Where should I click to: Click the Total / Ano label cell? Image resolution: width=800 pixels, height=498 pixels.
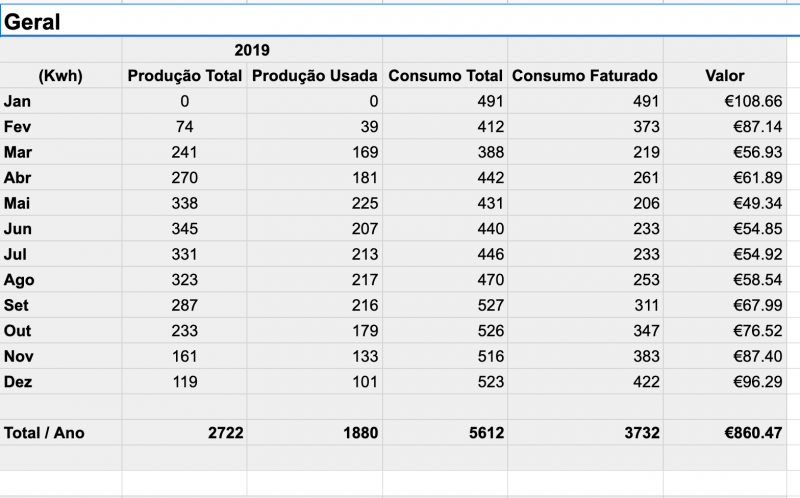tap(61, 433)
